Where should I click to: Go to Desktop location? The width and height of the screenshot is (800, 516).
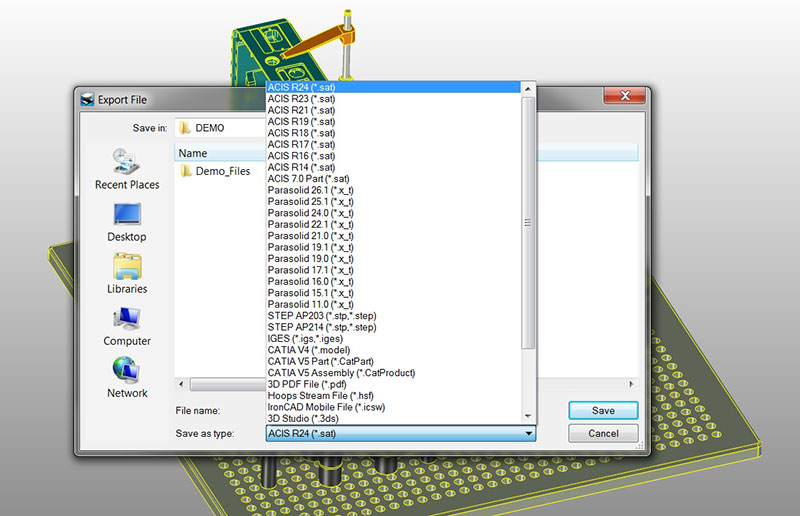(127, 221)
